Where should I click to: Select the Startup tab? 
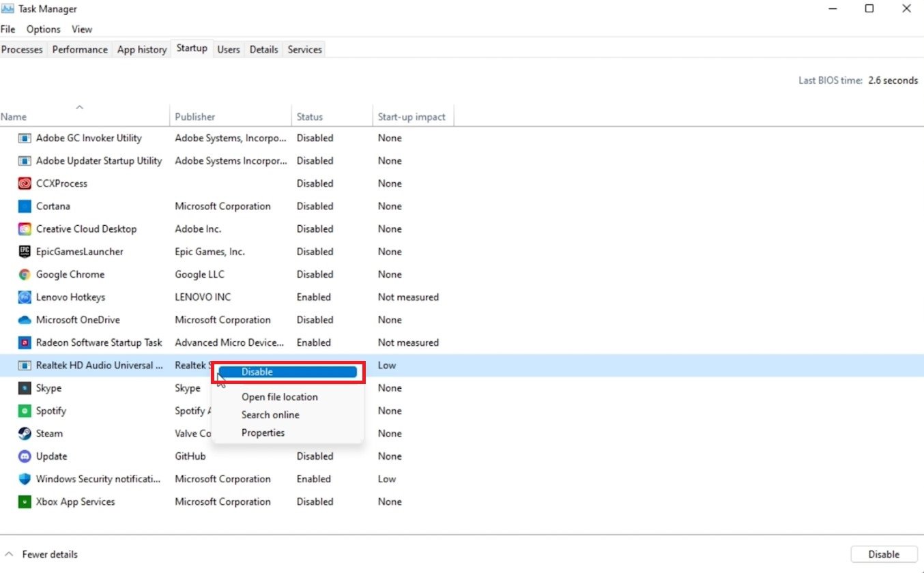coord(192,48)
